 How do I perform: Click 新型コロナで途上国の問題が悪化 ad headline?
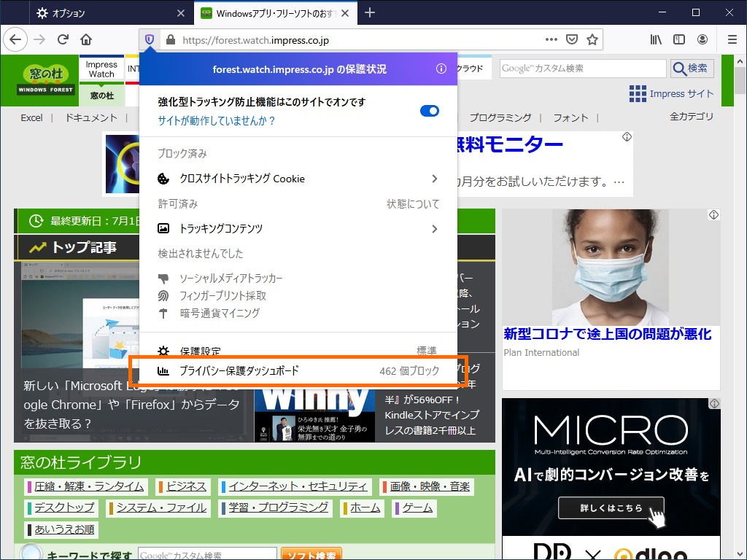(x=608, y=334)
